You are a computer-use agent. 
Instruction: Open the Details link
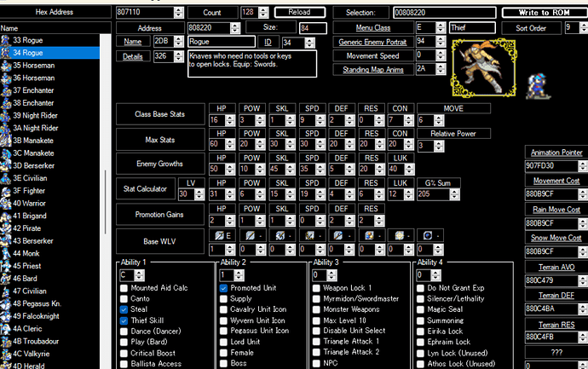pos(133,56)
